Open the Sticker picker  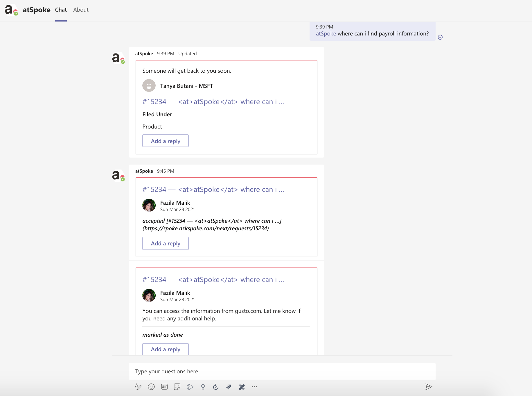(177, 387)
